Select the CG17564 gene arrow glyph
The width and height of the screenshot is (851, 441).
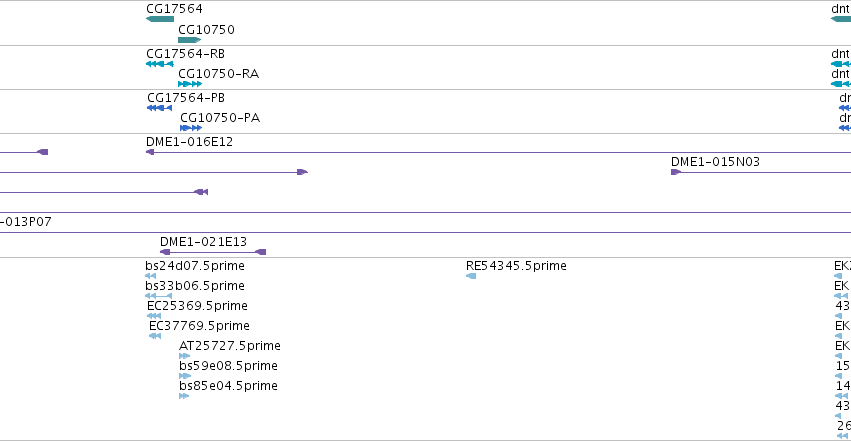coord(160,19)
